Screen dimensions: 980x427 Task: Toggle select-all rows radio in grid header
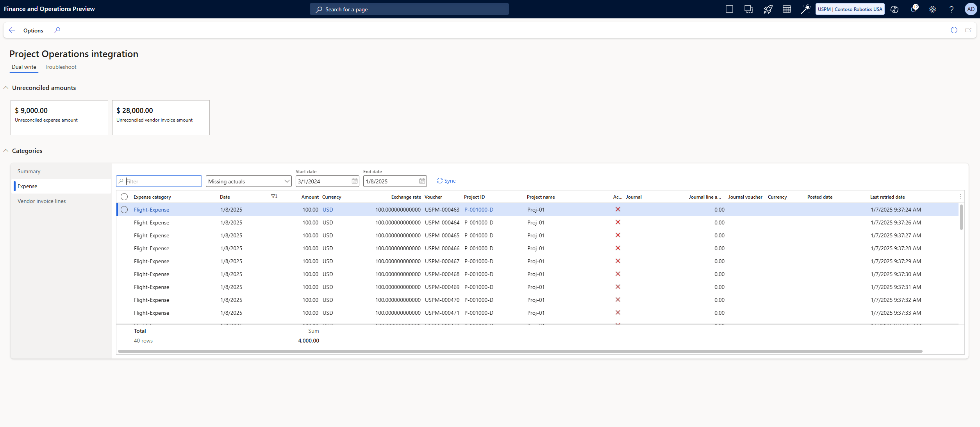pos(124,197)
